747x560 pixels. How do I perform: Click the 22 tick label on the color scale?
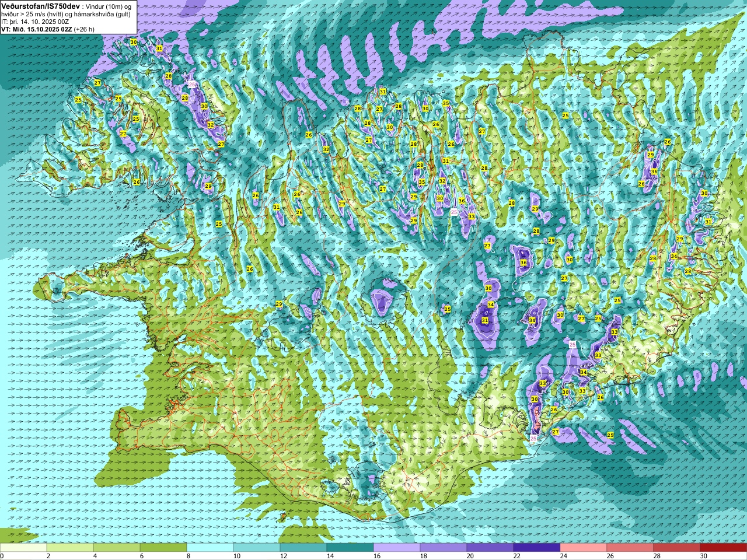click(517, 556)
